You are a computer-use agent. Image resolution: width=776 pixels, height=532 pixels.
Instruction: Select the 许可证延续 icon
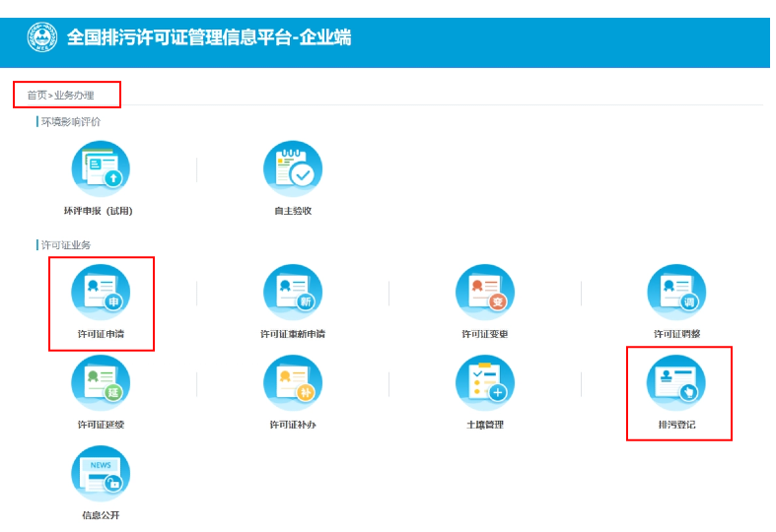point(100,383)
